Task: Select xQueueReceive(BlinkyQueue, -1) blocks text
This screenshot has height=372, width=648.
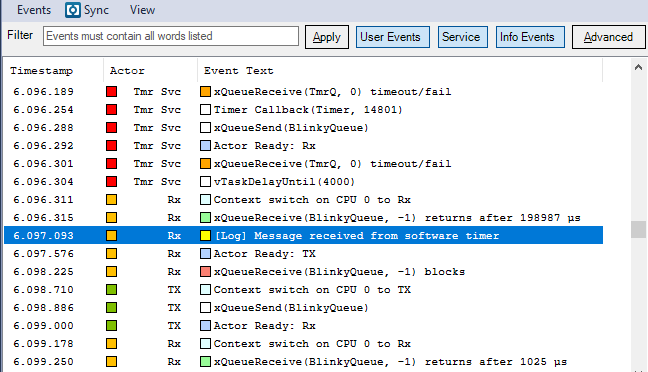Action: pyautogui.click(x=339, y=272)
